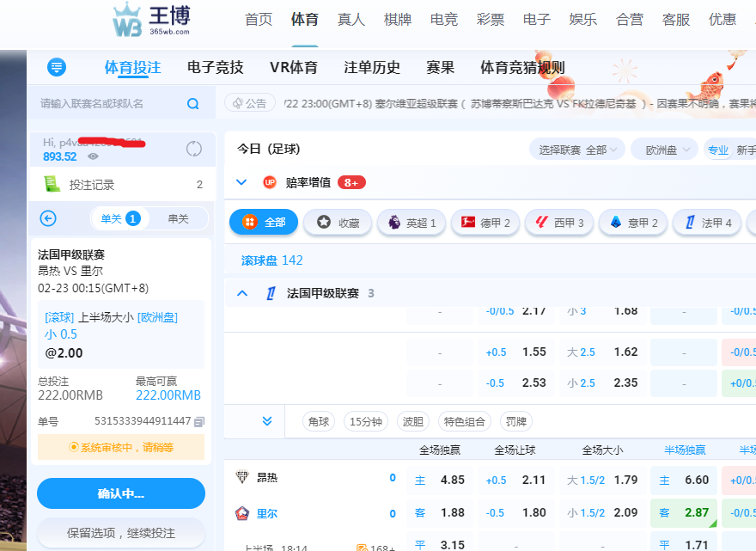Open the 真人 top menu

(x=351, y=20)
